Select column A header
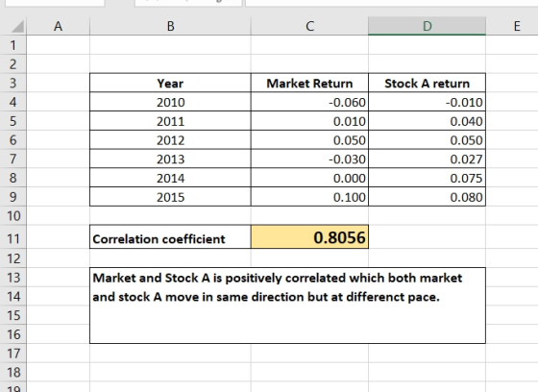Image resolution: width=538 pixels, height=392 pixels. 58,26
